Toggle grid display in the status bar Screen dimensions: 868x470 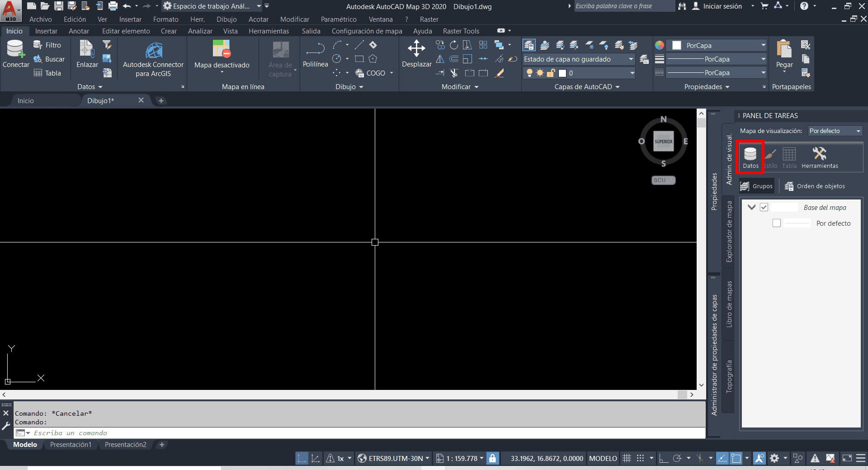pos(627,458)
